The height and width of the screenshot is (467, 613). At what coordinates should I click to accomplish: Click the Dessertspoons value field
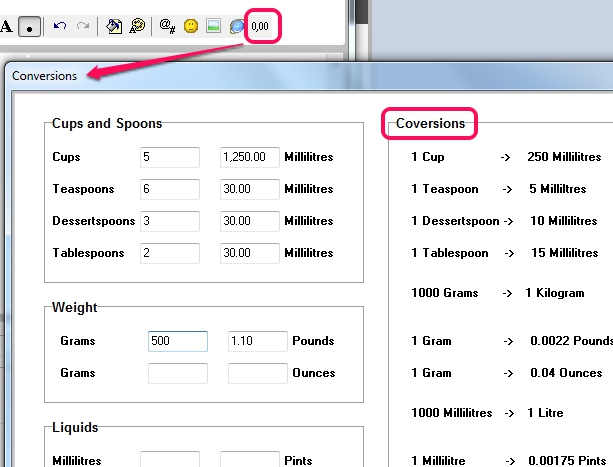point(170,221)
